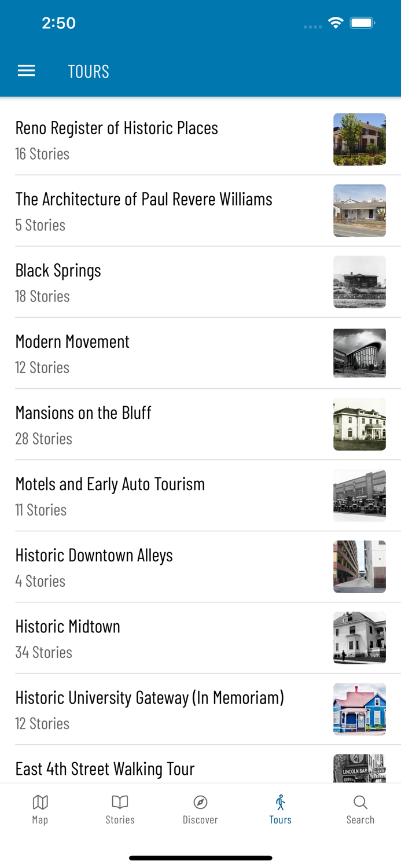Tap the Discover compass icon
This screenshot has height=868, width=401.
200,808
